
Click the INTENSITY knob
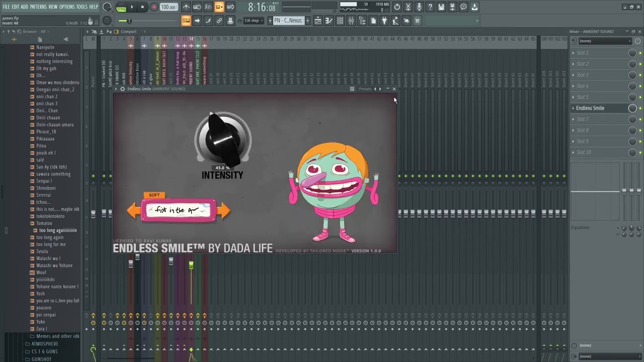pyautogui.click(x=222, y=140)
